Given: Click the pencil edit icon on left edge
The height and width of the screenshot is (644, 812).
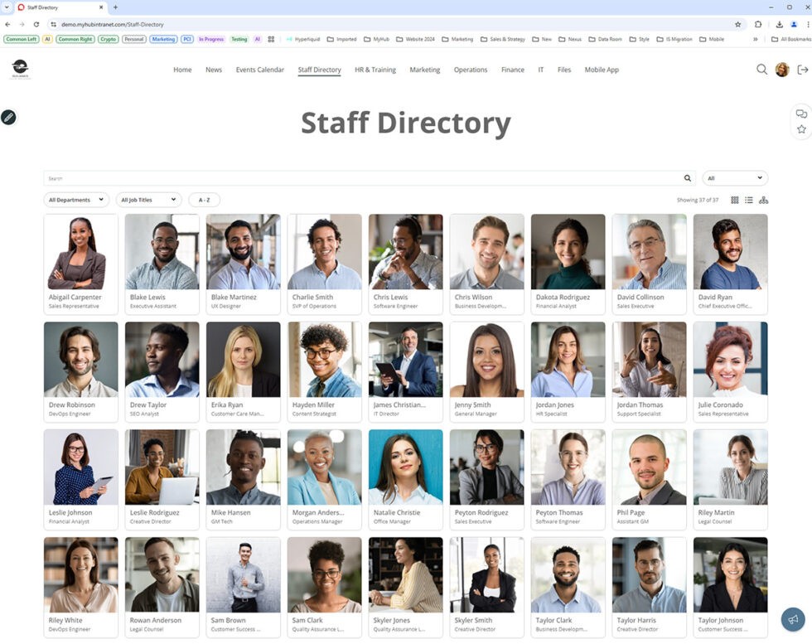Looking at the screenshot, I should coord(9,117).
